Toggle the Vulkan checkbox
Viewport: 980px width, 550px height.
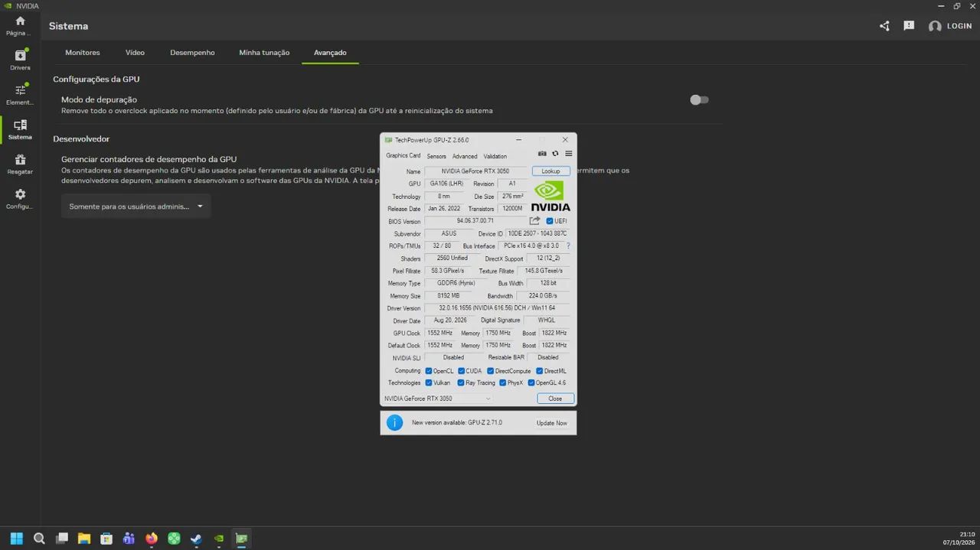[x=429, y=382]
